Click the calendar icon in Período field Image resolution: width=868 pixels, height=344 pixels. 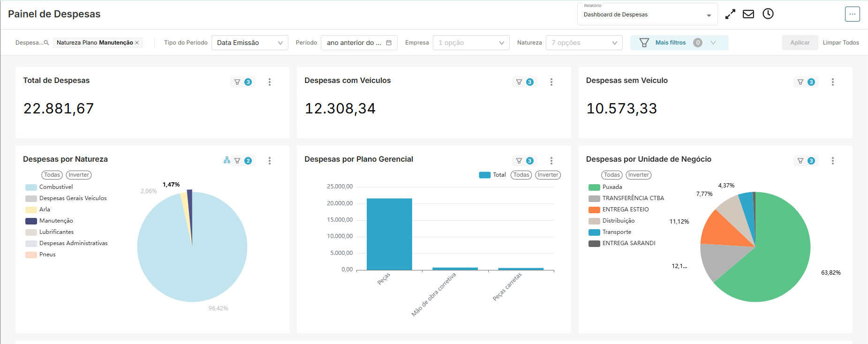389,43
